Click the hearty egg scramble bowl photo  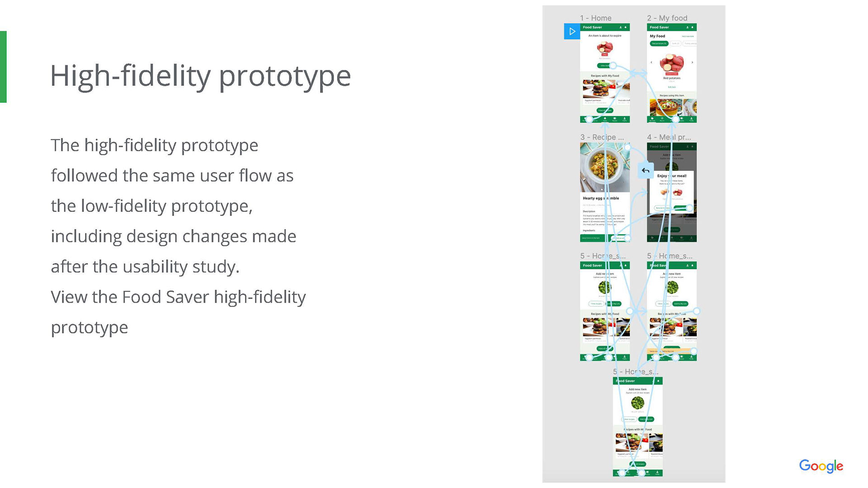(x=605, y=168)
